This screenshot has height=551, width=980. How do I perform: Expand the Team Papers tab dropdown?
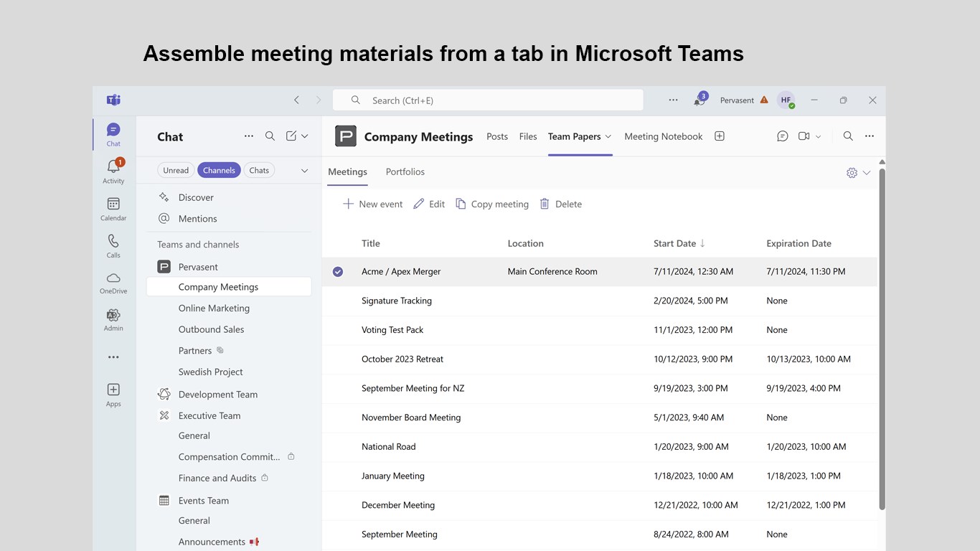(608, 136)
